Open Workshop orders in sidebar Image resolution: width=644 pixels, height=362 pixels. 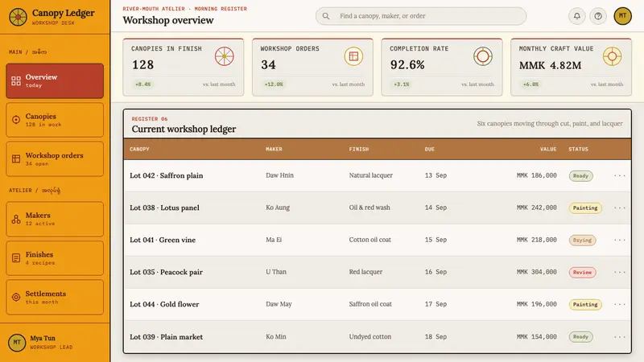(x=55, y=158)
